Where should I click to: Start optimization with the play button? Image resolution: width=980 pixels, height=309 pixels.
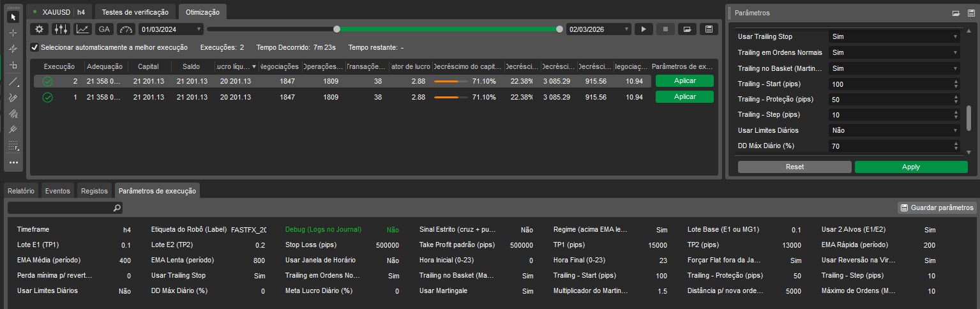[x=644, y=29]
